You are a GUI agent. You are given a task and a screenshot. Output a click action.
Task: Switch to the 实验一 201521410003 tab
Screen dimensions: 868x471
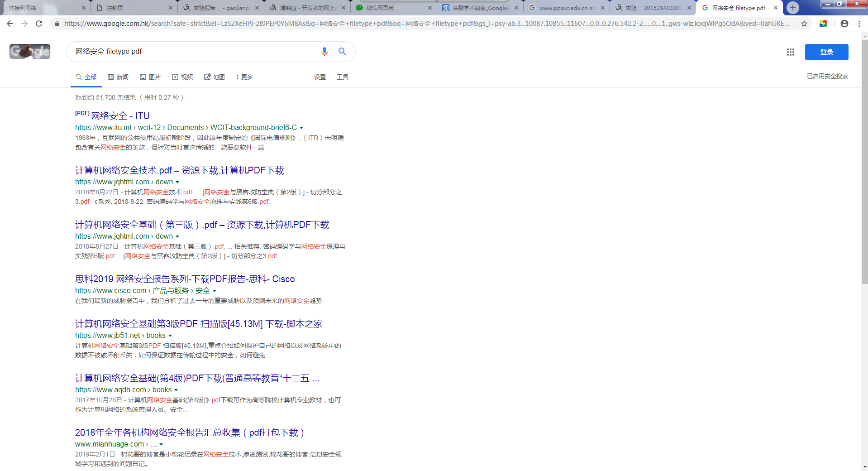[x=652, y=8]
